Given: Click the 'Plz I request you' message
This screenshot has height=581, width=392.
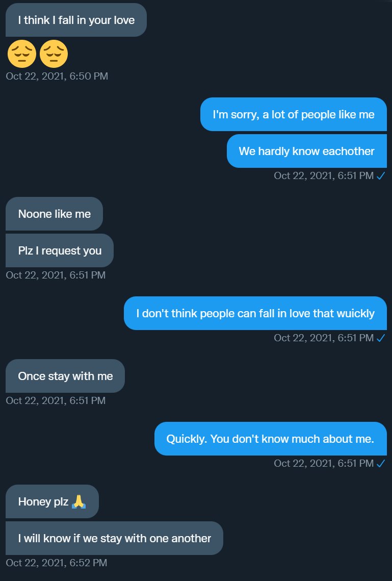Looking at the screenshot, I should tap(60, 250).
